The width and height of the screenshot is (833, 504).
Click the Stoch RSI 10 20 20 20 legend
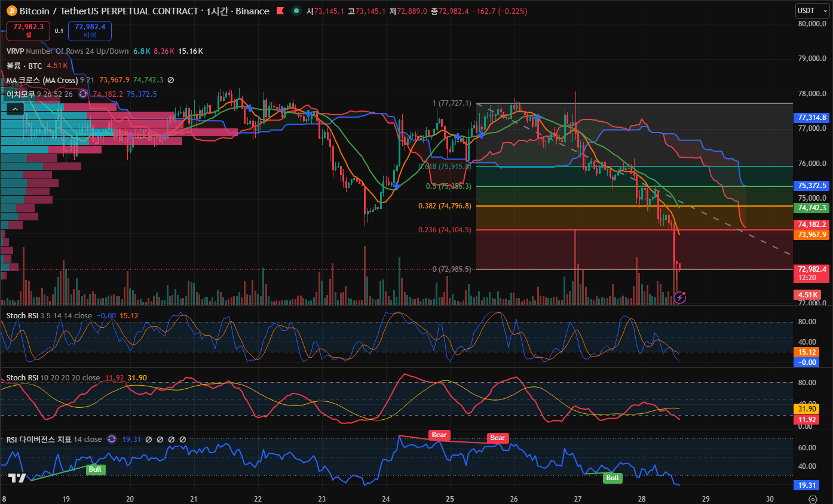[53, 378]
